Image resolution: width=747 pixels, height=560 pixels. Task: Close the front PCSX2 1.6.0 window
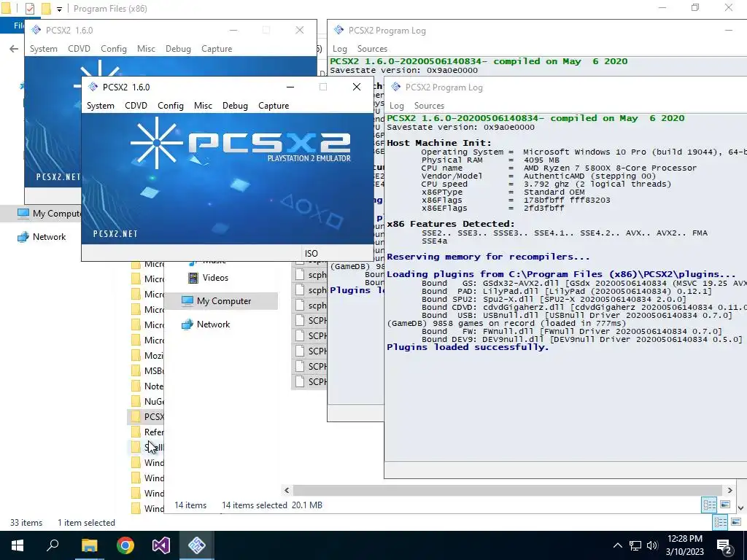tap(356, 87)
